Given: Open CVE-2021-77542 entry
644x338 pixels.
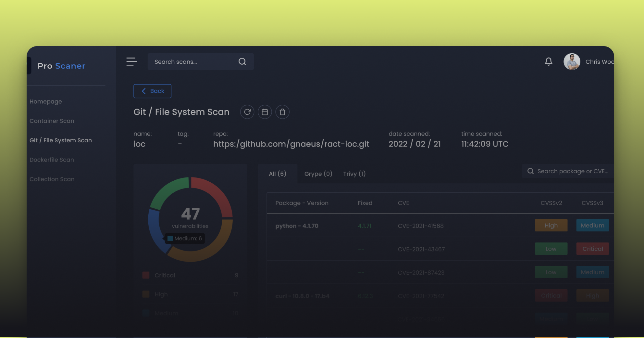Looking at the screenshot, I should tap(421, 296).
